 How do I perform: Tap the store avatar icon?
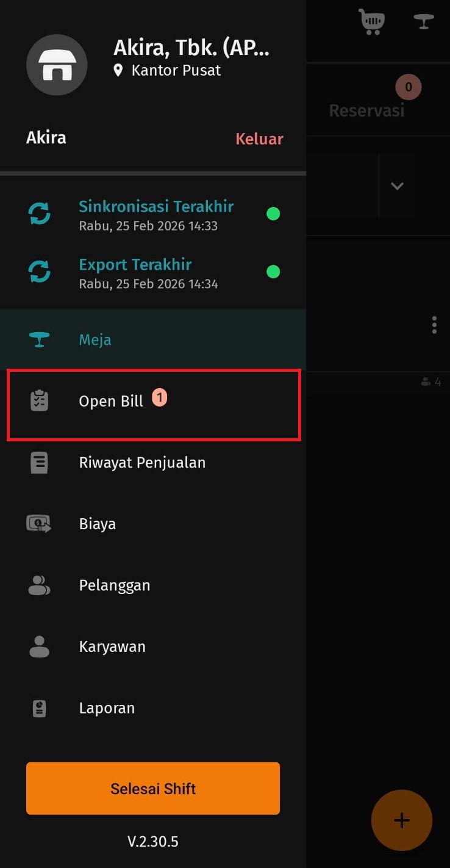(57, 65)
